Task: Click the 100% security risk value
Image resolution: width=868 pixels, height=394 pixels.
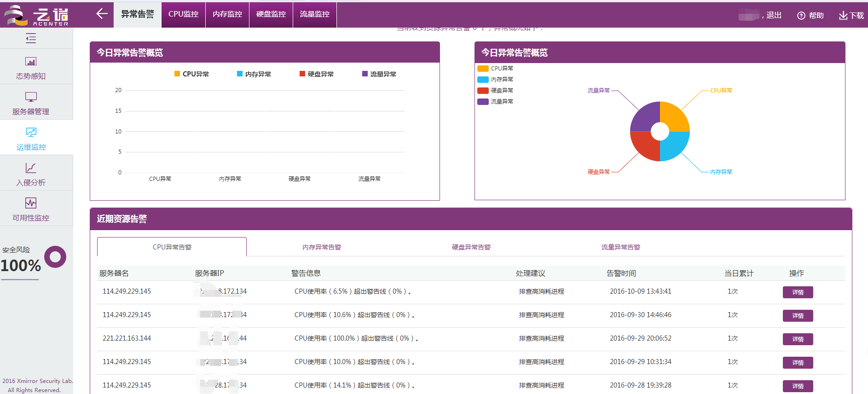Action: click(21, 266)
